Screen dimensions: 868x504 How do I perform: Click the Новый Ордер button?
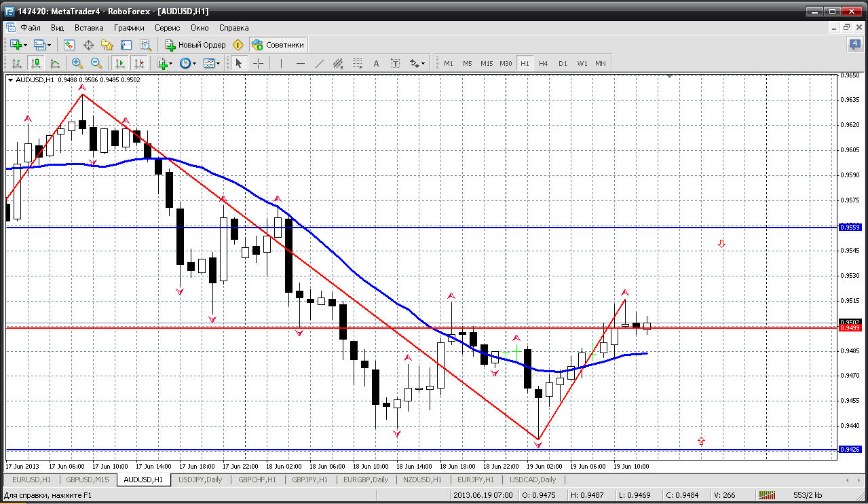click(195, 45)
